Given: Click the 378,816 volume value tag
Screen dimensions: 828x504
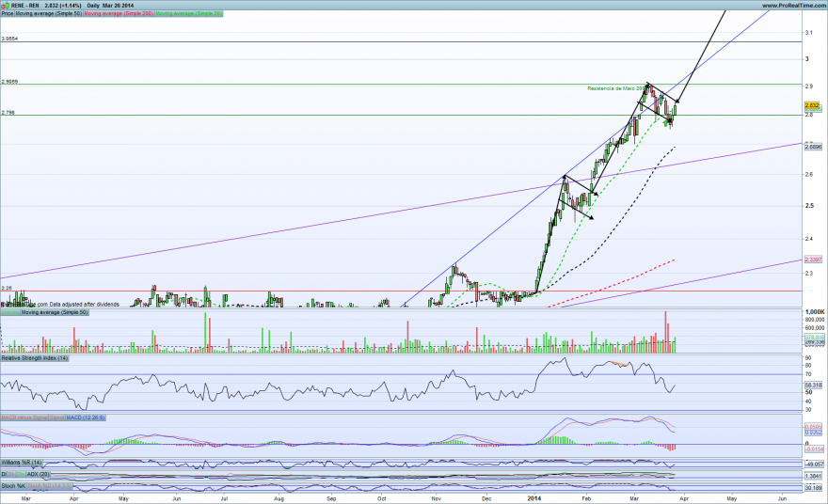Looking at the screenshot, I should click(x=814, y=337).
